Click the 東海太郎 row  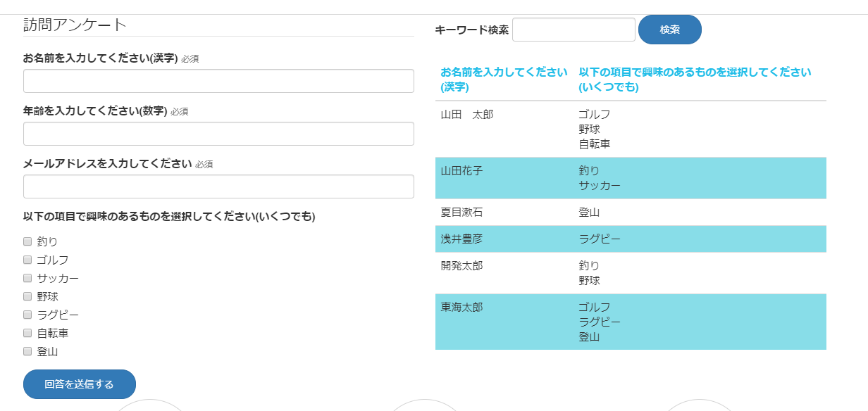631,322
